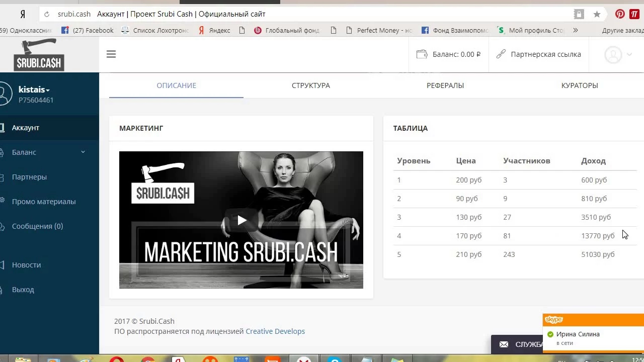Click the 810 руб income cell

(x=594, y=199)
